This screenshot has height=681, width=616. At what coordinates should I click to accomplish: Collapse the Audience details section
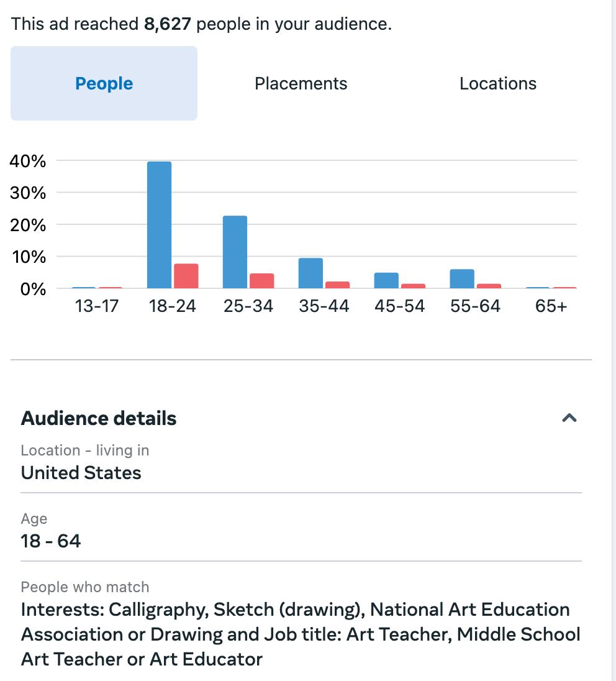coord(569,418)
